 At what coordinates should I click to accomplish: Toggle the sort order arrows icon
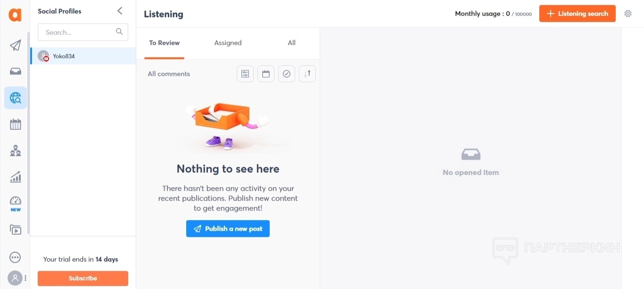coord(307,74)
